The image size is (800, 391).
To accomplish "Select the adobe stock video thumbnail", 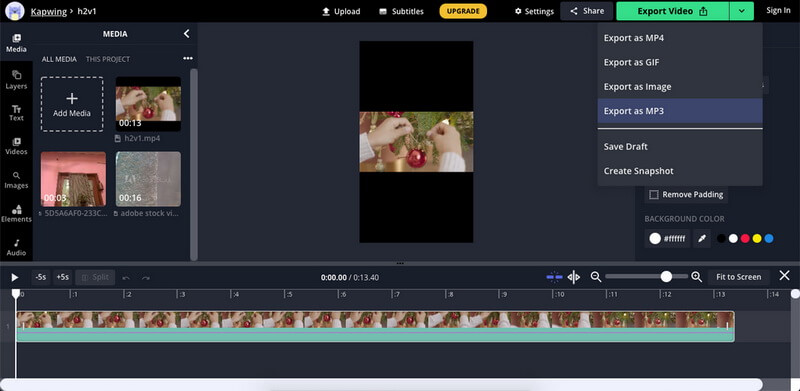I will [148, 179].
